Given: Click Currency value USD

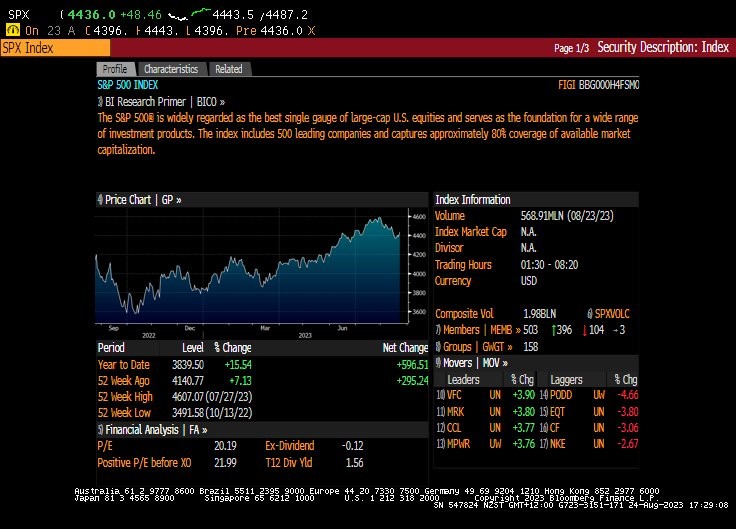Looking at the screenshot, I should (529, 281).
